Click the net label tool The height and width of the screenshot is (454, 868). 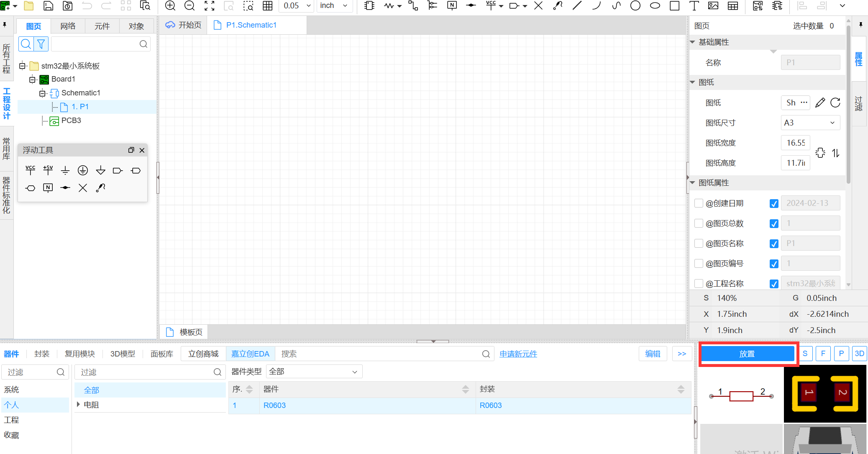point(452,6)
